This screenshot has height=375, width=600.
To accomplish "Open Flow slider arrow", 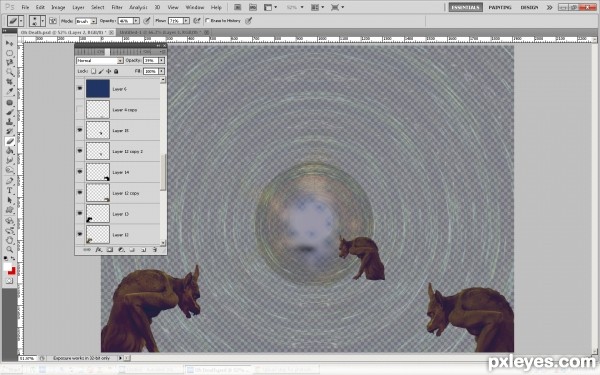I will click(x=186, y=21).
